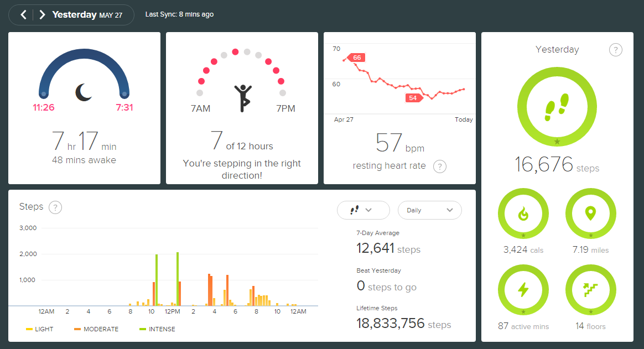
Task: Click the 7AM label on hourly activity
Action: coord(200,109)
